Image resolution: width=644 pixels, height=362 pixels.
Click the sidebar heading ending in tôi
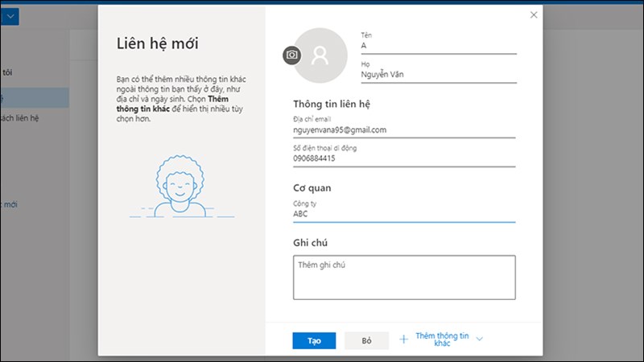point(10,72)
